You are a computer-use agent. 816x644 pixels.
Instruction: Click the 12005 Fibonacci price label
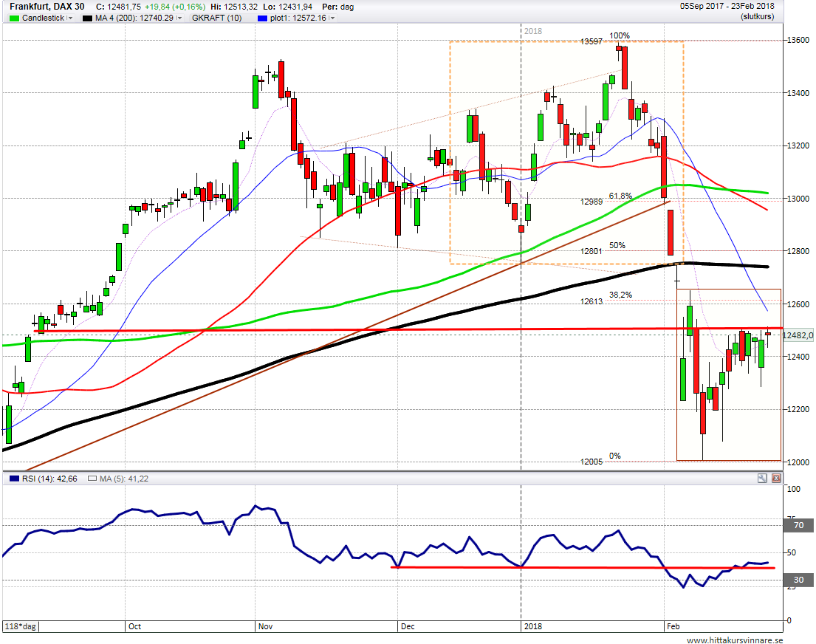(592, 462)
